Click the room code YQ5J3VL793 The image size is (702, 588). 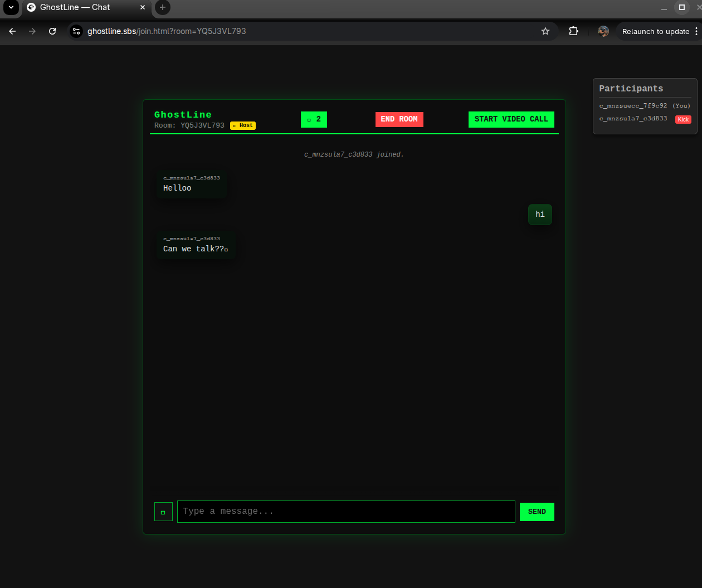click(202, 125)
